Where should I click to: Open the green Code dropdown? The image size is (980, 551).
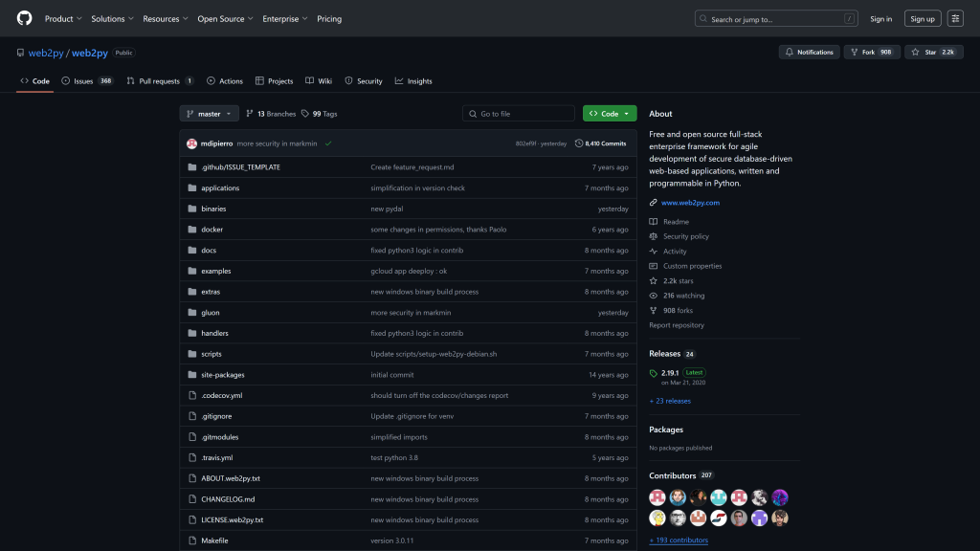click(x=610, y=114)
